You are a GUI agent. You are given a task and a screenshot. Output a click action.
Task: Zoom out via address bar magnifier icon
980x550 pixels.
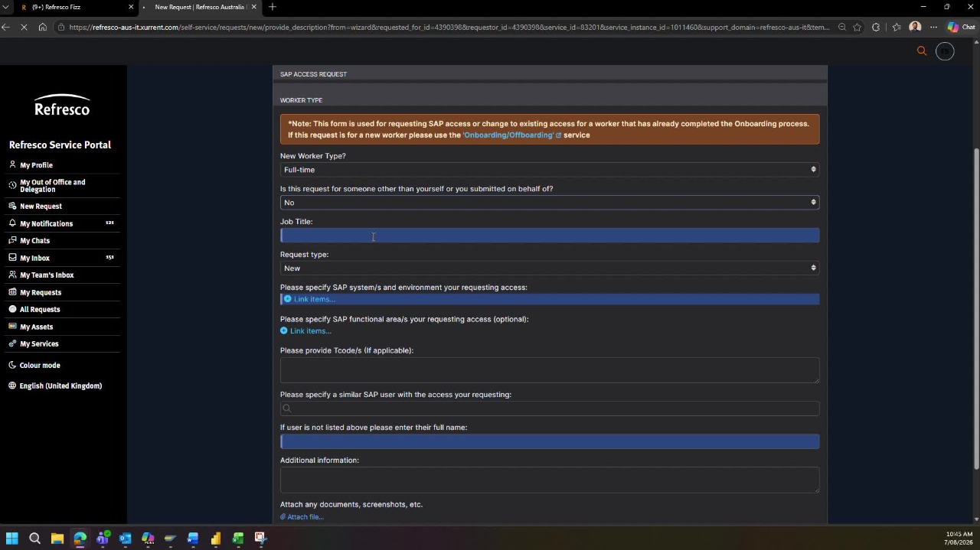point(841,27)
